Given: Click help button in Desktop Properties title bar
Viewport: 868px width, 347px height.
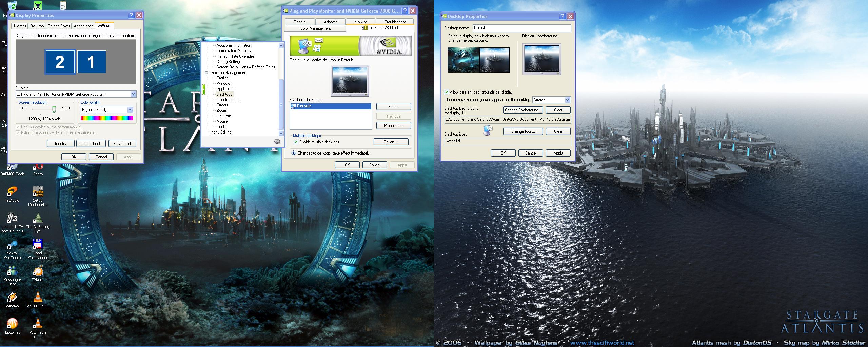Looking at the screenshot, I should [x=563, y=16].
